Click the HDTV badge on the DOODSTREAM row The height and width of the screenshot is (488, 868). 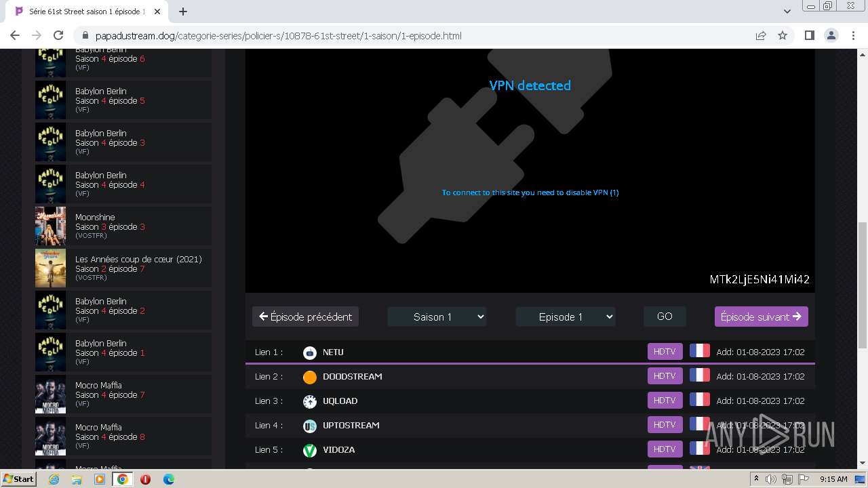click(665, 376)
